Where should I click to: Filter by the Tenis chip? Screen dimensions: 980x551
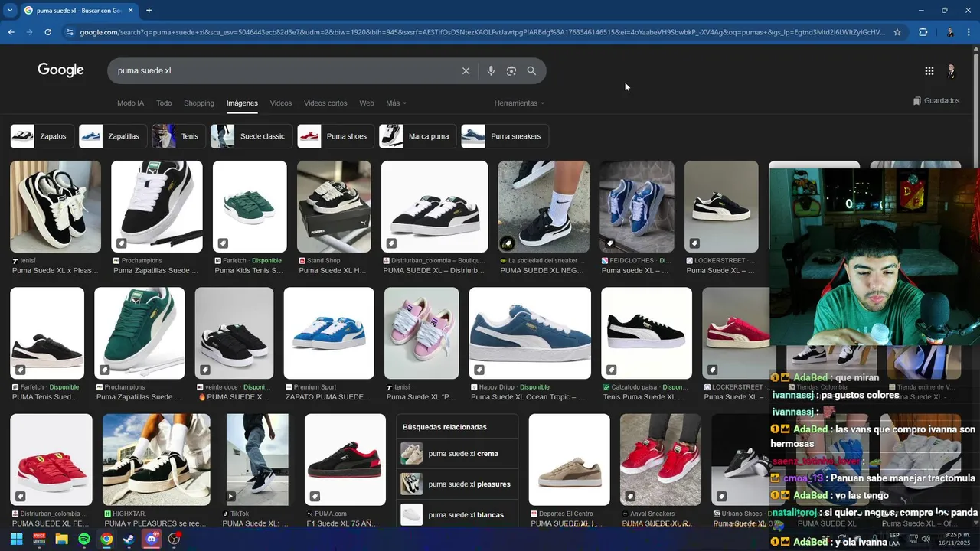(x=178, y=136)
